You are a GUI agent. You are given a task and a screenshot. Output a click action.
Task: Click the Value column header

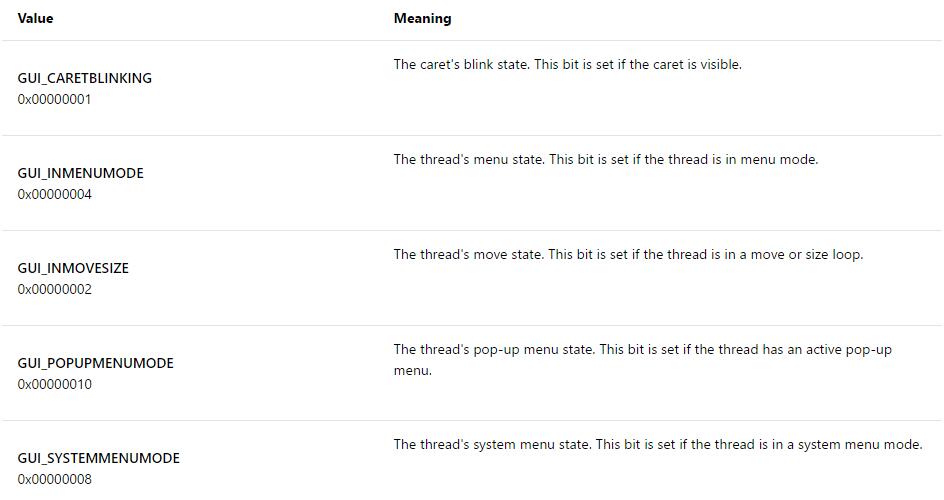click(x=36, y=18)
